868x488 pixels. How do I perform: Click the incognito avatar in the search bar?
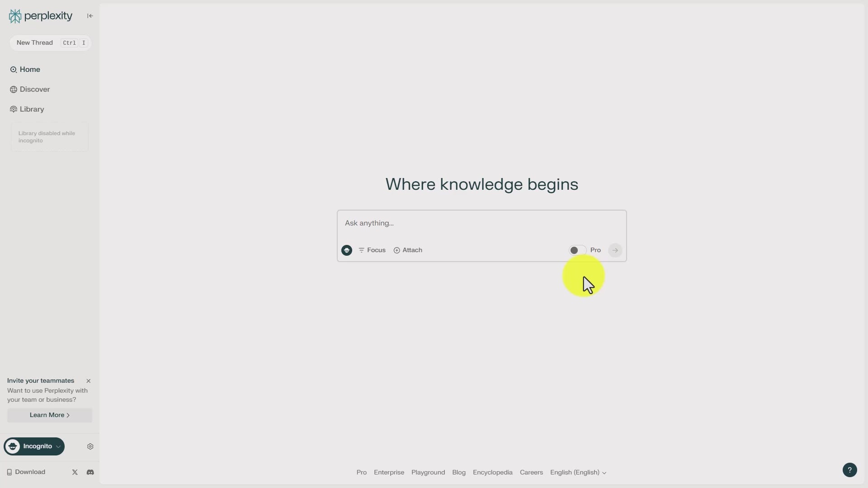click(346, 250)
